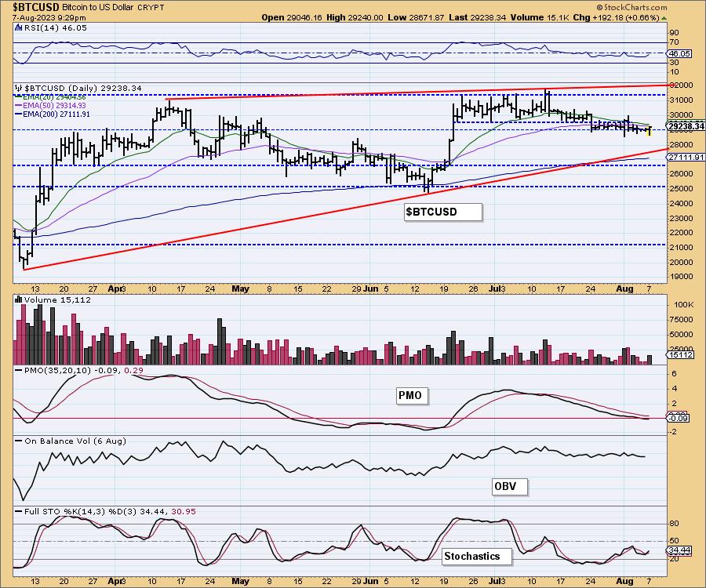
Task: Click the Apr label on bottom date axis
Action: (x=115, y=581)
